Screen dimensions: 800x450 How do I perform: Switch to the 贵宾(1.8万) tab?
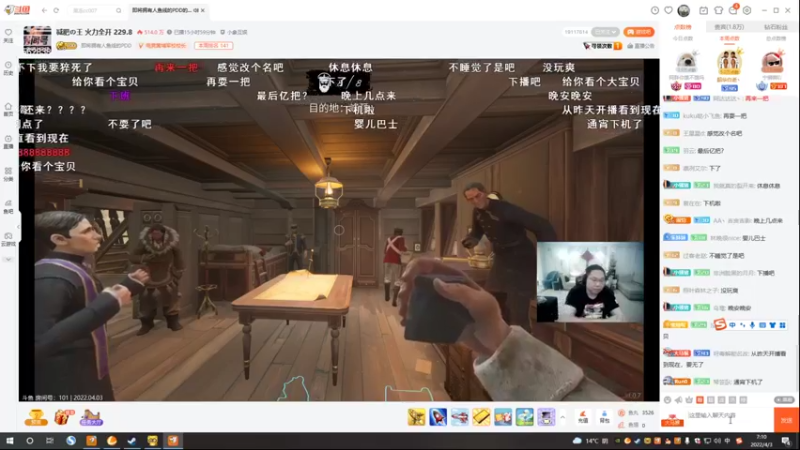[x=729, y=27]
